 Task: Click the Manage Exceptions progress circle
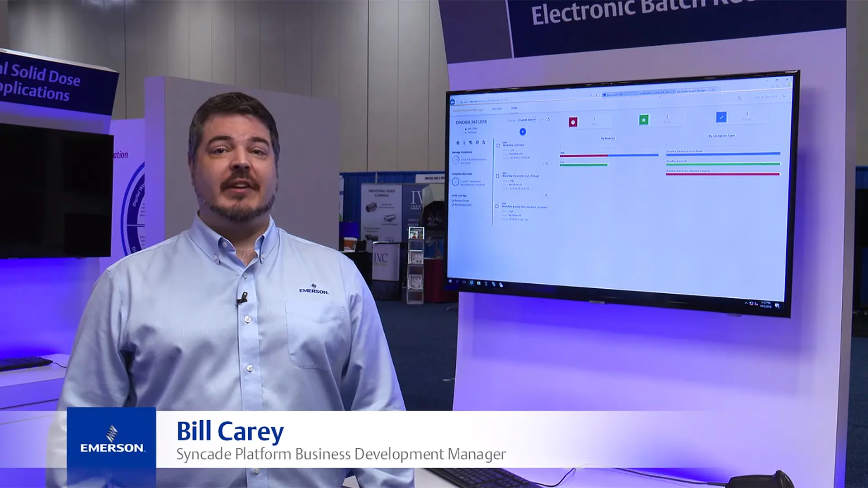455,160
